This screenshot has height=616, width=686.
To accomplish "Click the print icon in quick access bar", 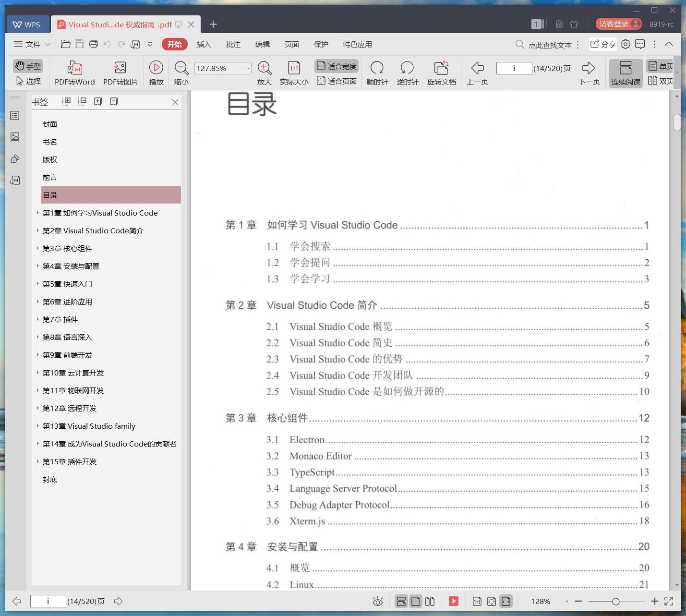I will (93, 44).
